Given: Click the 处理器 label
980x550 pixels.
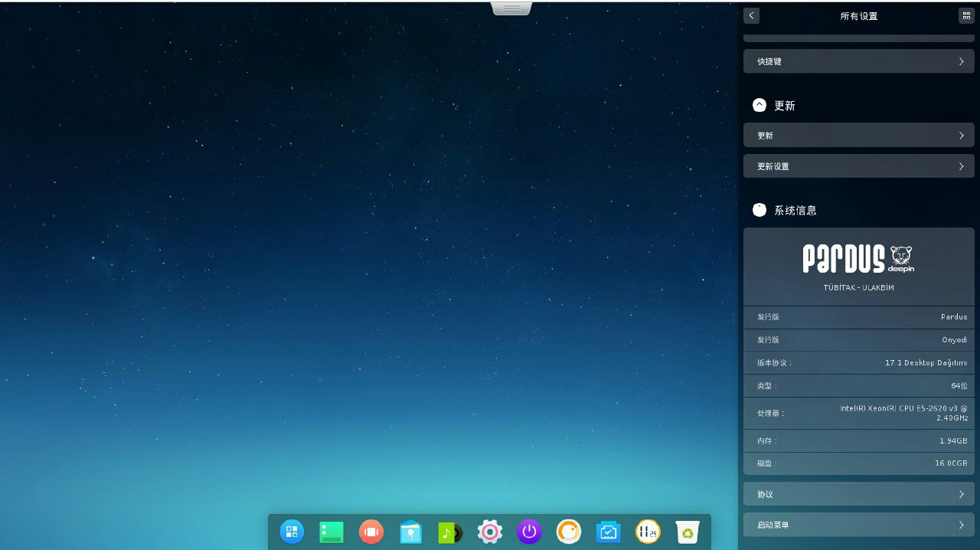Looking at the screenshot, I should pyautogui.click(x=770, y=414).
